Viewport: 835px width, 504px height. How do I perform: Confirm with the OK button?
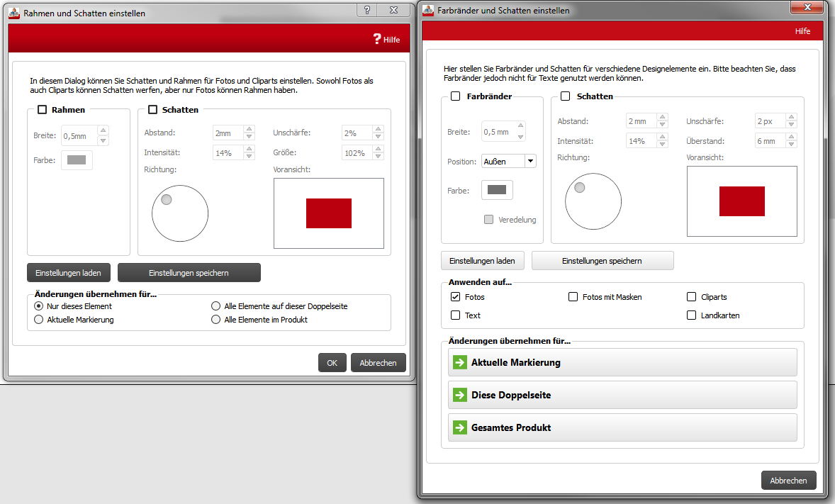[332, 363]
